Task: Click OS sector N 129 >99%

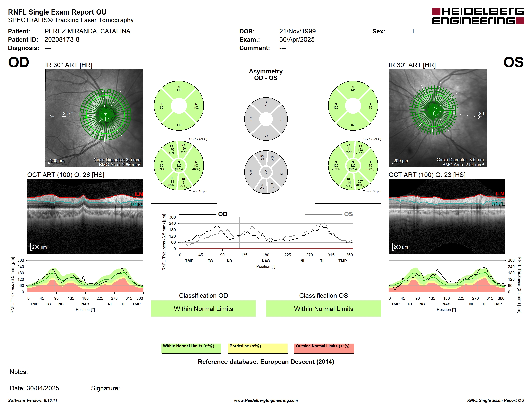Action: (x=336, y=166)
